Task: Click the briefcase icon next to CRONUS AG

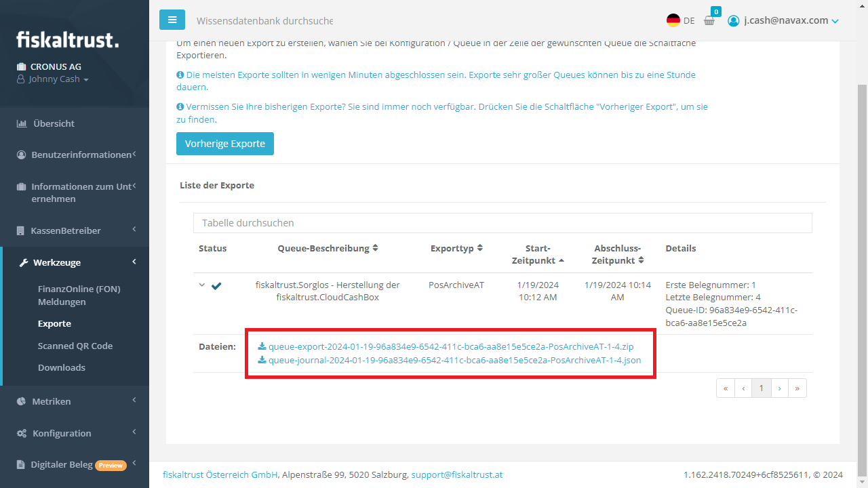Action: tap(21, 66)
